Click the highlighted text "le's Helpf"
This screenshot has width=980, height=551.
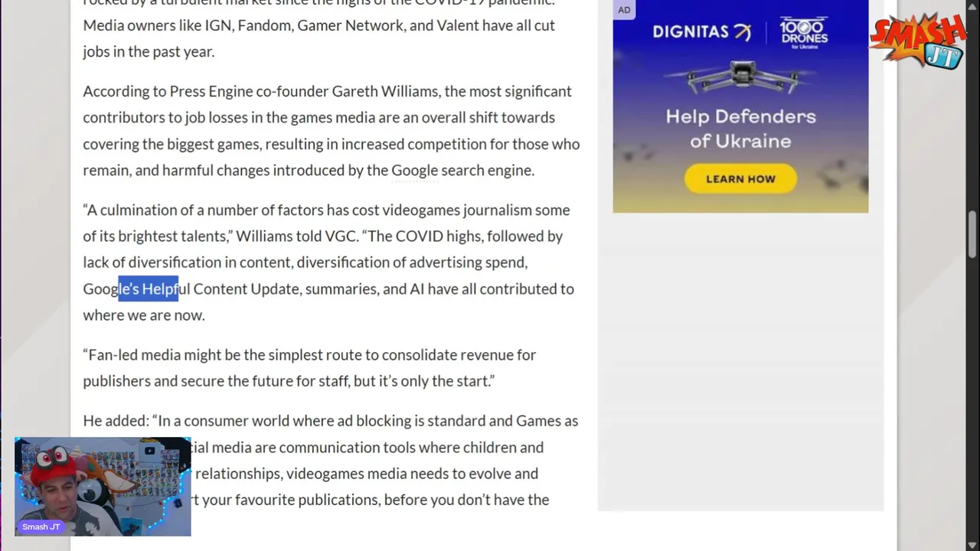[148, 289]
